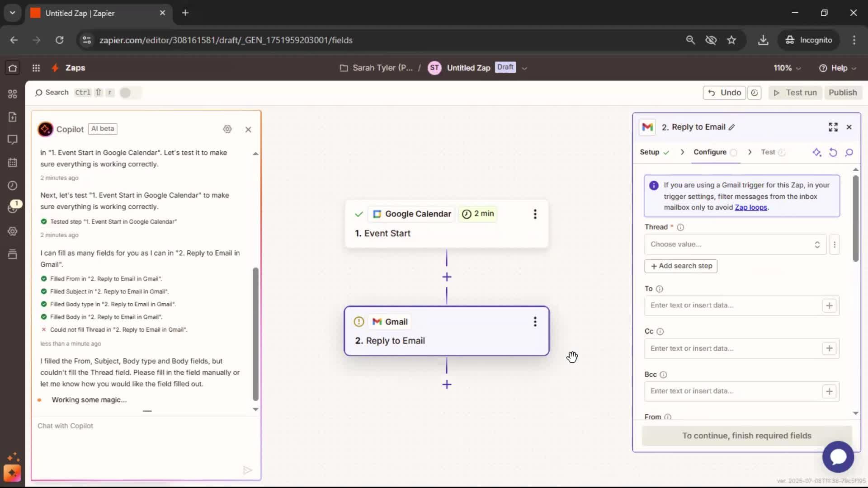Open browser downloads icon
The height and width of the screenshot is (488, 868).
coord(763,40)
